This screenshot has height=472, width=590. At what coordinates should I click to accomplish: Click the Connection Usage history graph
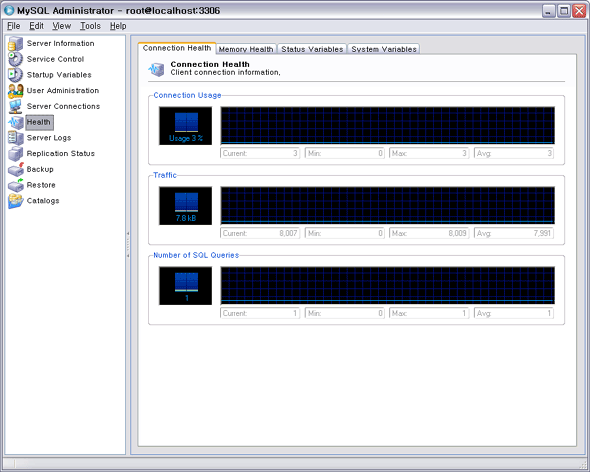click(x=388, y=125)
